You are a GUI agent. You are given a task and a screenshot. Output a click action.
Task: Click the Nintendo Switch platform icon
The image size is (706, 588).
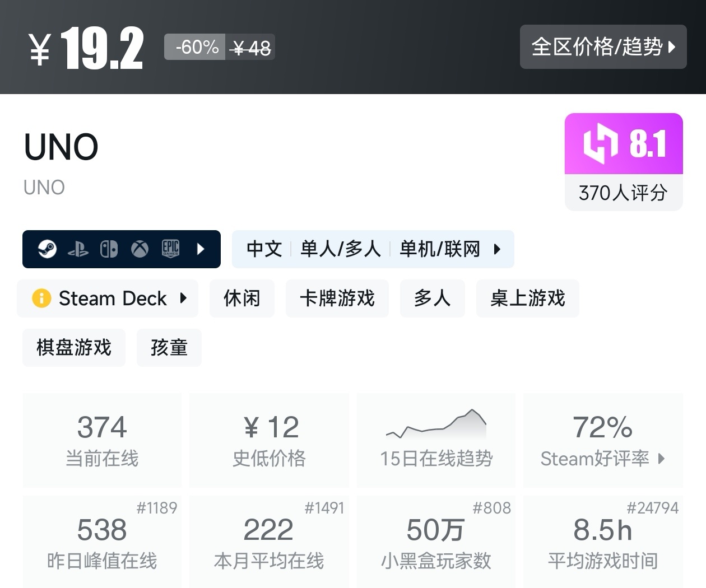109,249
